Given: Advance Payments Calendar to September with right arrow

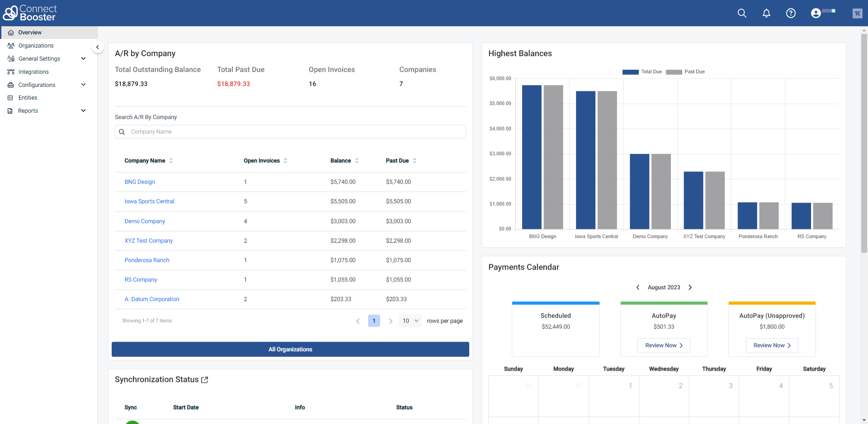Looking at the screenshot, I should tap(690, 287).
